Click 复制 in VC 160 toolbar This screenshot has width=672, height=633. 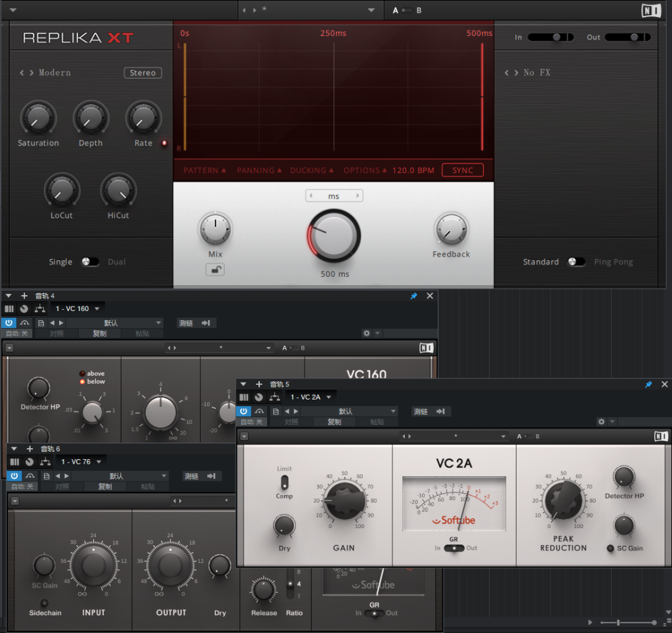coord(100,334)
